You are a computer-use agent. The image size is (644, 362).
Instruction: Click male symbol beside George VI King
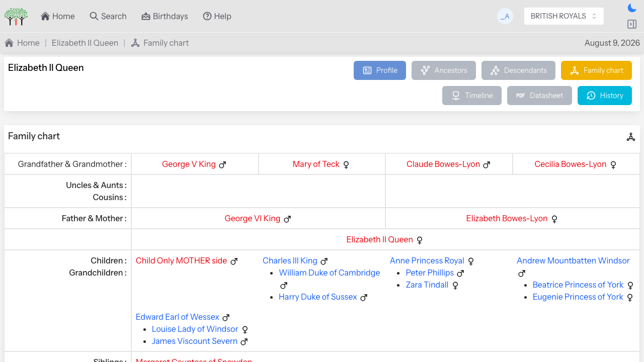[x=287, y=219]
